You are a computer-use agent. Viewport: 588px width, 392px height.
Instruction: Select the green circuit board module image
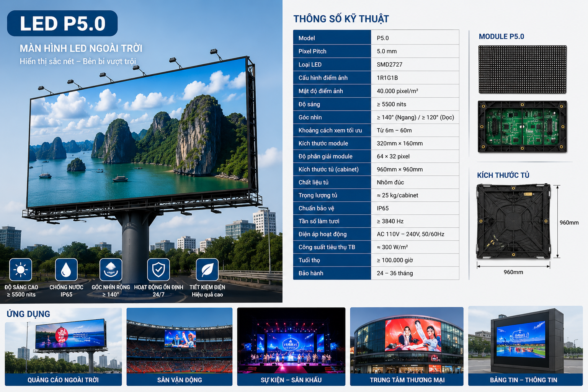(523, 126)
